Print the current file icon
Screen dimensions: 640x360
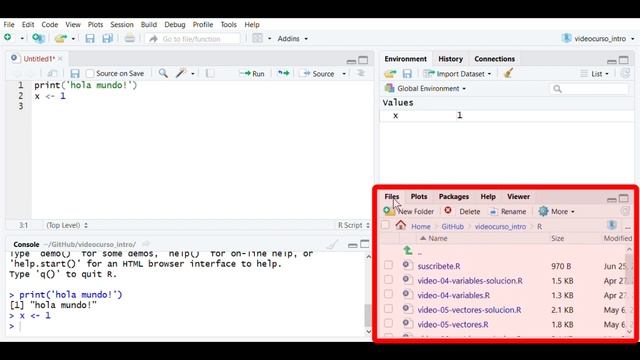130,38
